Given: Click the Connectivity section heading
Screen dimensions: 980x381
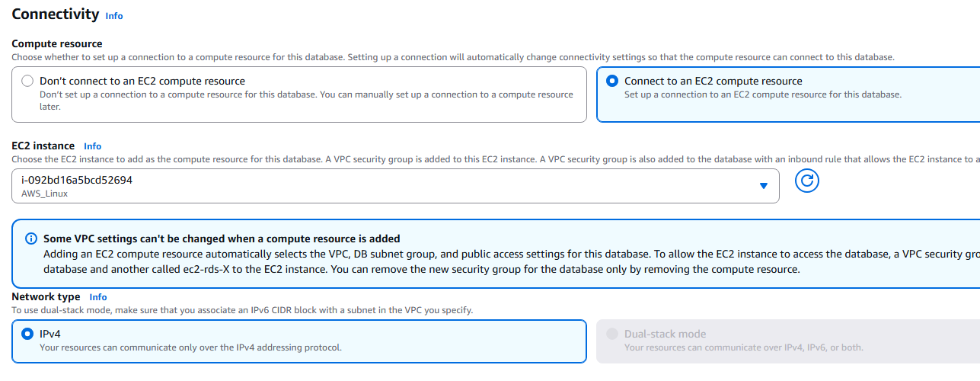Looking at the screenshot, I should click(56, 14).
